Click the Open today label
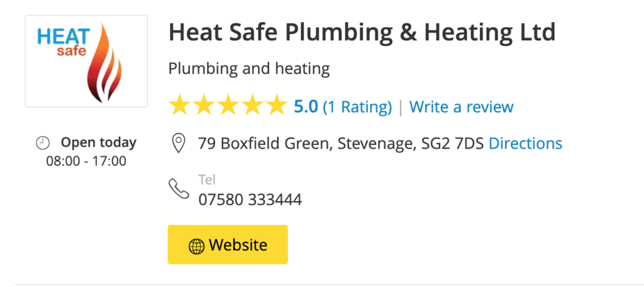 (98, 143)
